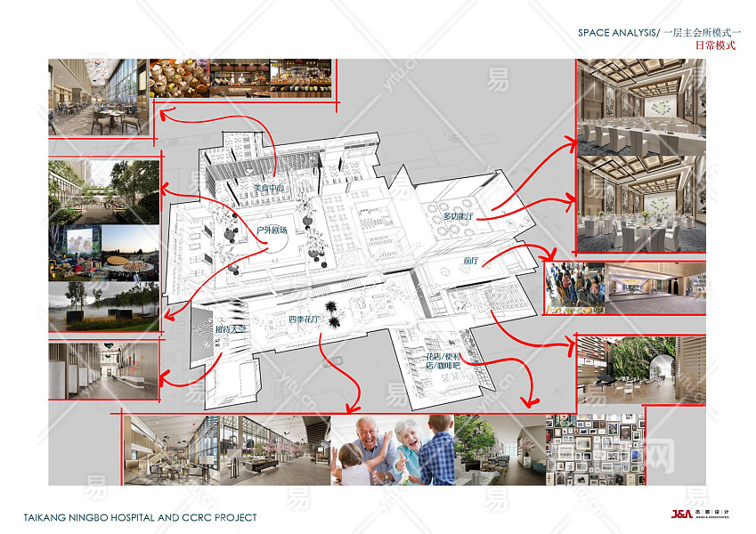Select the conference-style multifunction hall render

click(641, 107)
